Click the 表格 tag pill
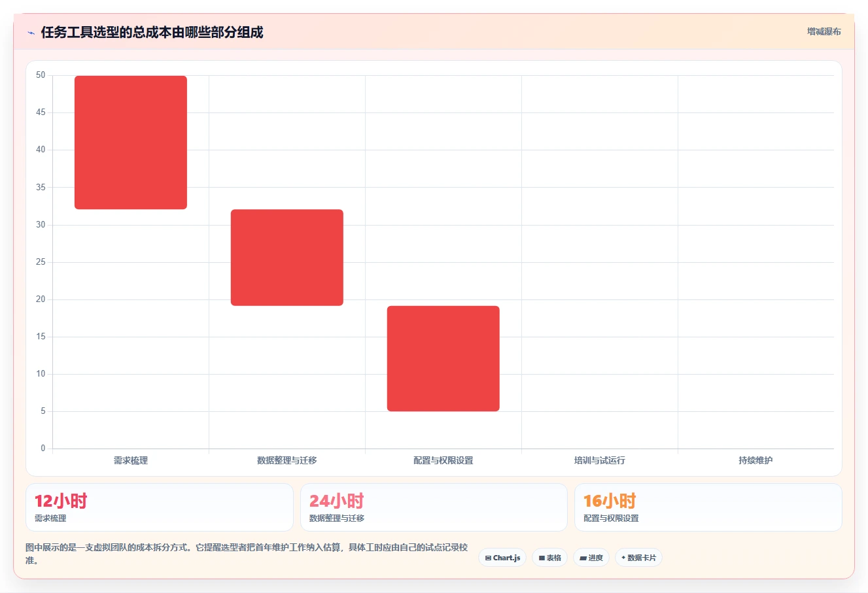 [549, 558]
